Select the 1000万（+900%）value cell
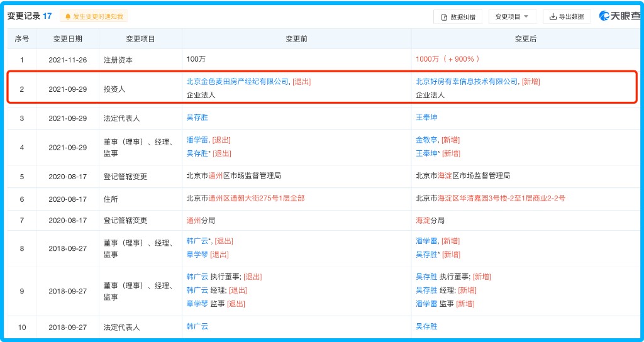The width and height of the screenshot is (644, 342). pos(526,60)
